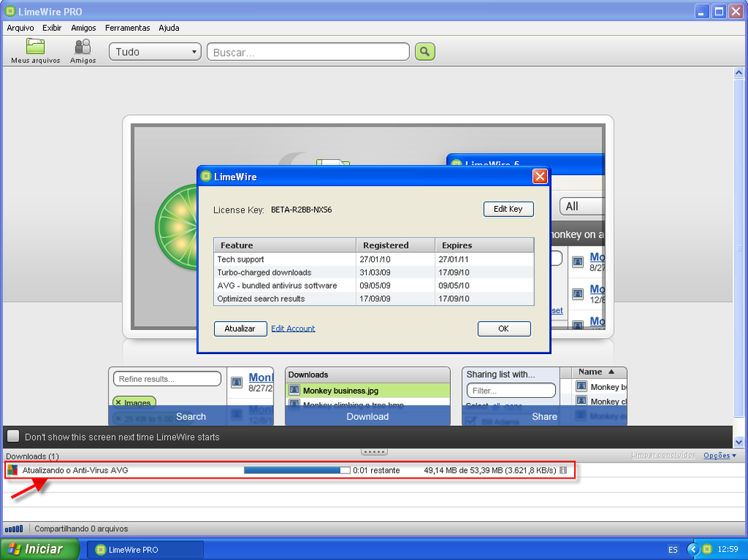Screen dimensions: 748x560
Task: Select the Turbo-charged downloads row
Action: pos(374,273)
